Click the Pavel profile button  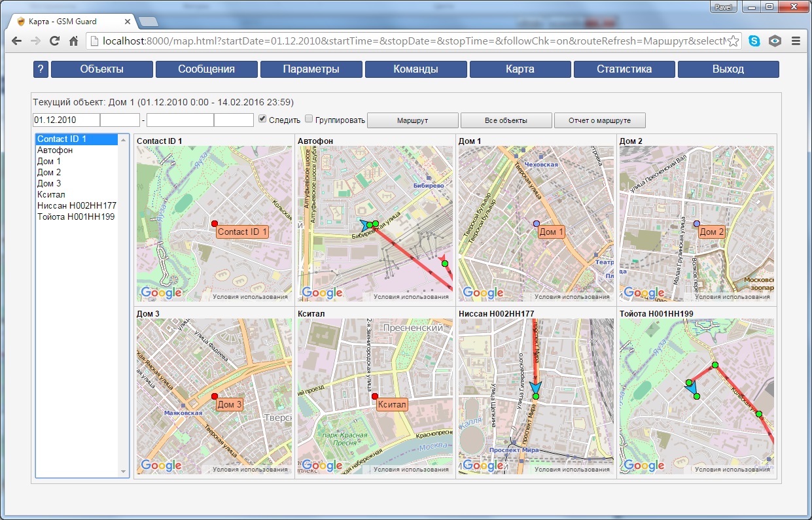[723, 7]
